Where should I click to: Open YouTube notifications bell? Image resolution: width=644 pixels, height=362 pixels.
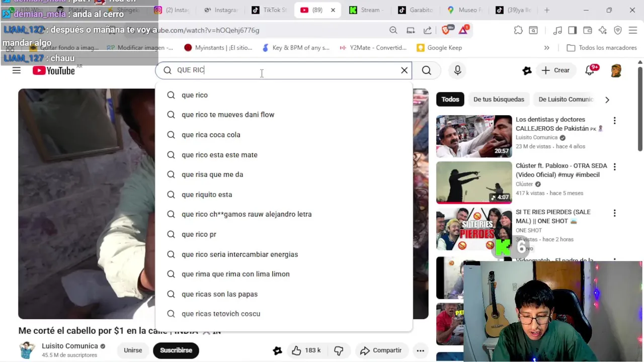(590, 70)
